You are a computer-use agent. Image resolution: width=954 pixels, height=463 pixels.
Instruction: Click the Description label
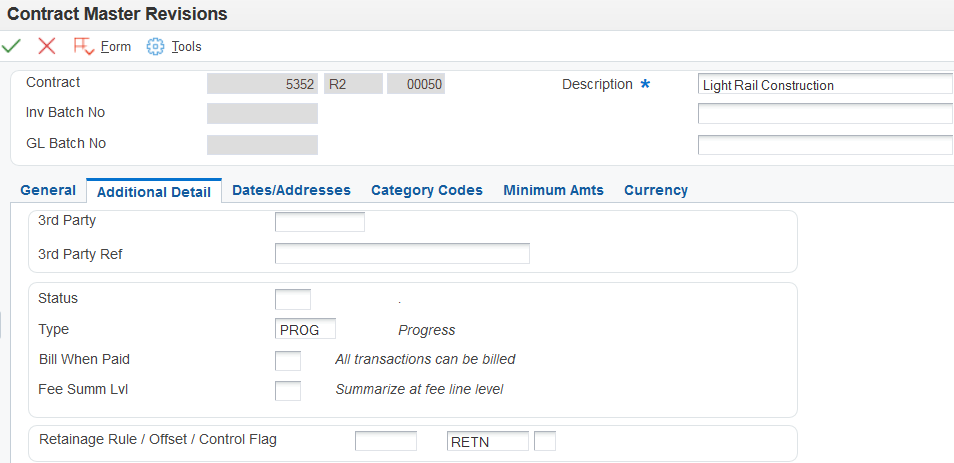point(597,85)
